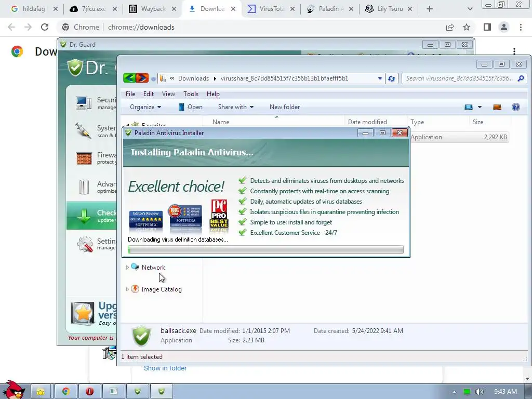Click the Open button in Explorer toolbar
Viewport: 532px width, 399px height.
point(190,107)
